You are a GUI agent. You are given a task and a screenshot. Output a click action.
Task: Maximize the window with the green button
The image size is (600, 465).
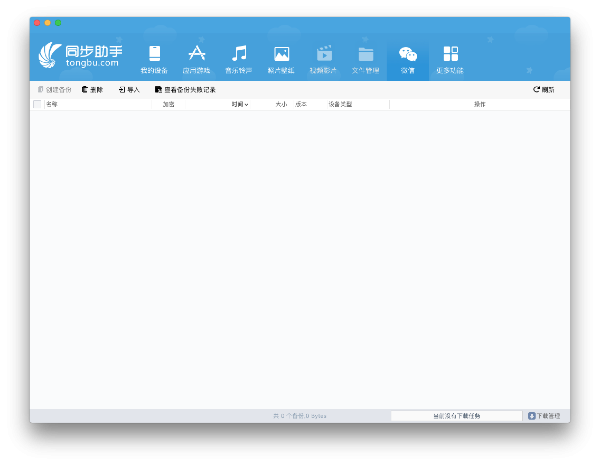pos(58,23)
